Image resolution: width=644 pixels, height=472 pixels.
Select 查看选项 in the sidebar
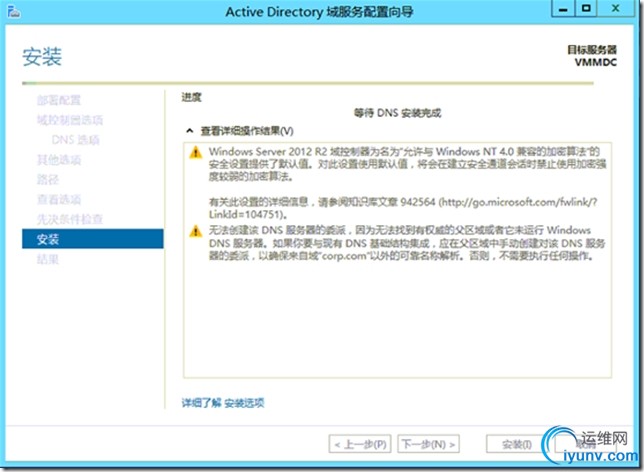tap(59, 199)
